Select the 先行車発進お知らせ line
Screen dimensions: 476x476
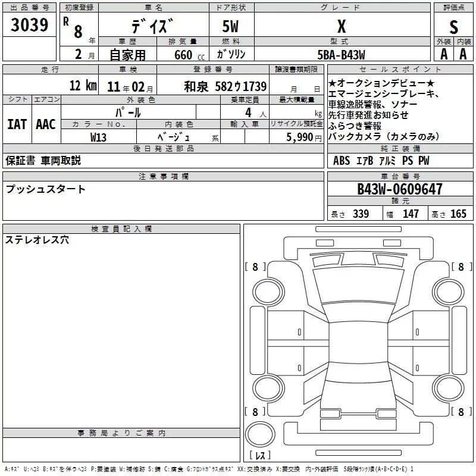pyautogui.click(x=368, y=115)
